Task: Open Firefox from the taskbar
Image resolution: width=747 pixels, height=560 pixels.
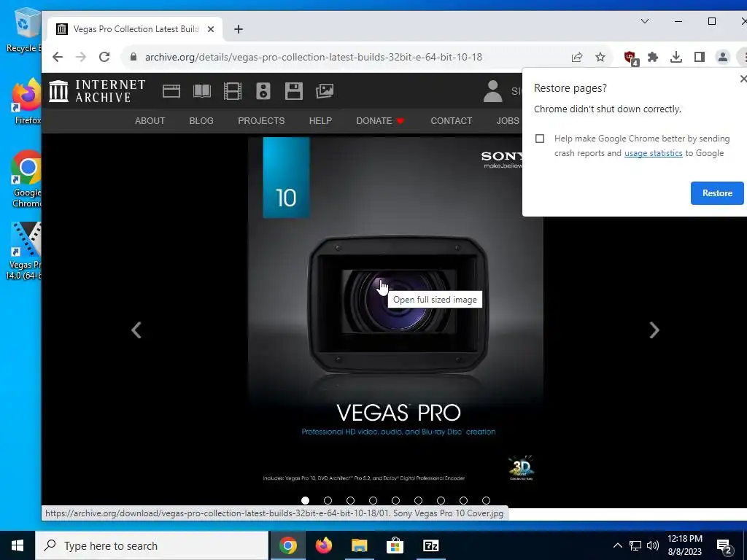Action: click(323, 545)
